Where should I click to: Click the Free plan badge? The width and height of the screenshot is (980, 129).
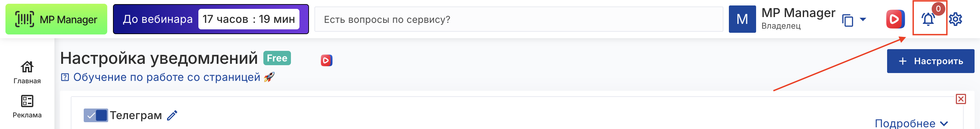coord(277,58)
